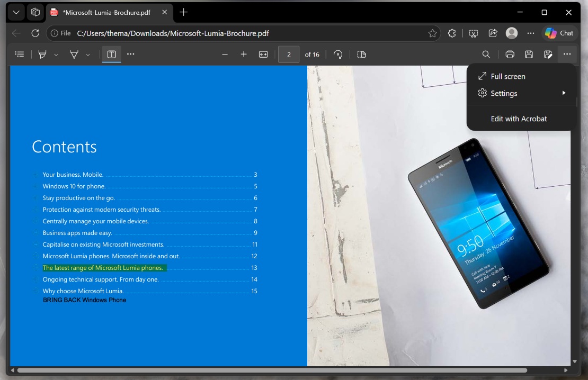Open the Extensions puzzle icon
The image size is (588, 380).
[452, 33]
